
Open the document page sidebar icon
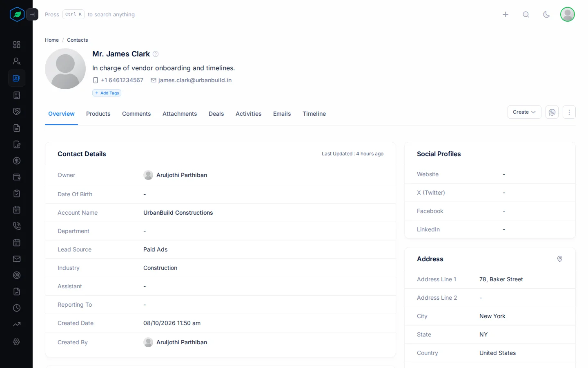coord(17,128)
